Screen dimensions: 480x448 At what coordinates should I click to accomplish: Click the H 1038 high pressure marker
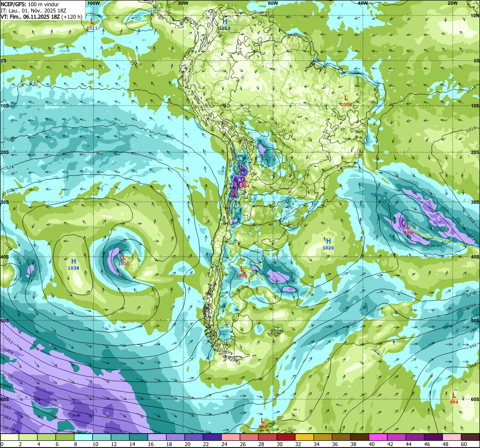coord(73,264)
